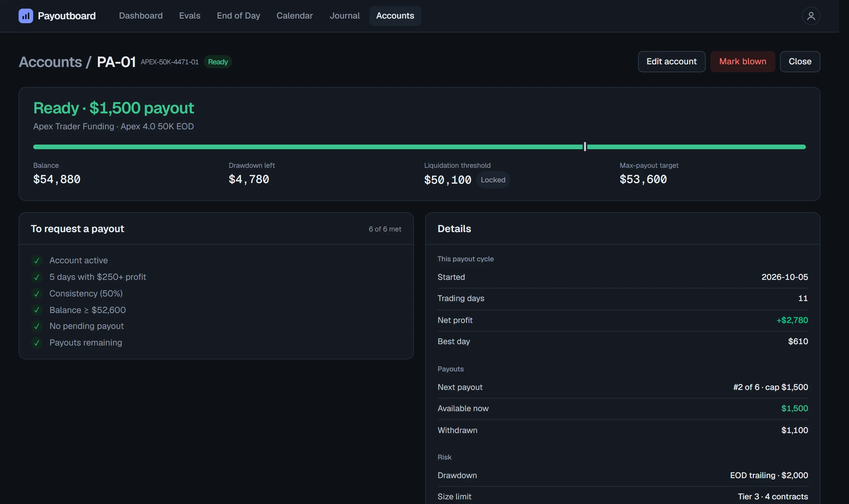Click the Payoutboard logo icon
Image resolution: width=849 pixels, height=504 pixels.
coord(26,16)
